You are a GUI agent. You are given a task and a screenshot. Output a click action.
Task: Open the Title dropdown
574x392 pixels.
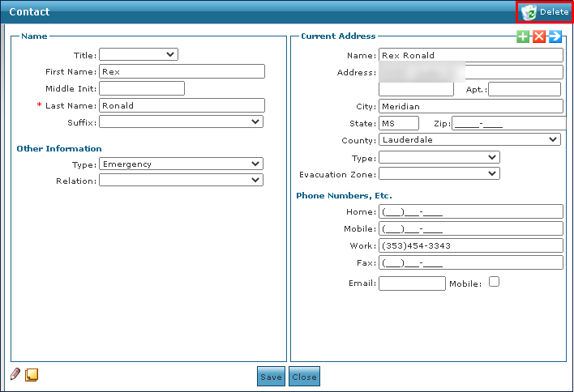pyautogui.click(x=138, y=54)
